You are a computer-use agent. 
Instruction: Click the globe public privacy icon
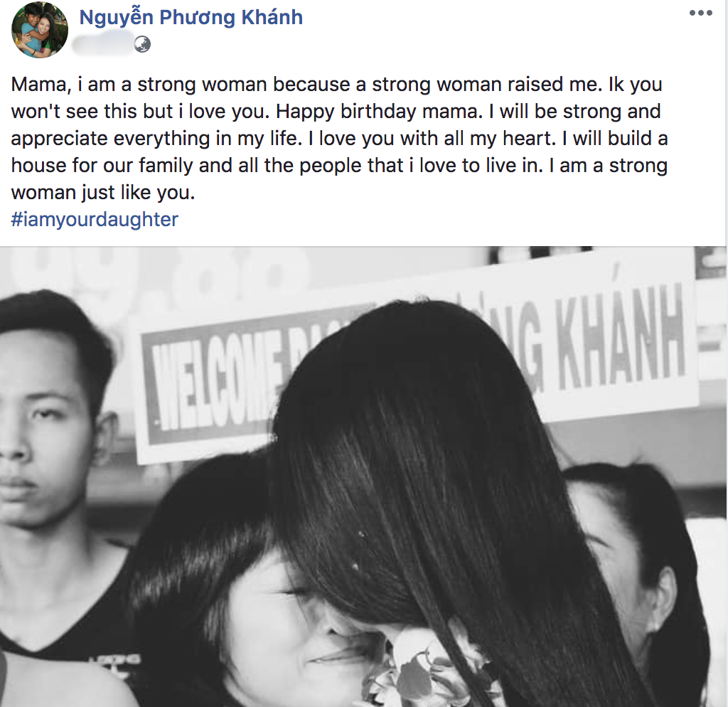pyautogui.click(x=142, y=45)
